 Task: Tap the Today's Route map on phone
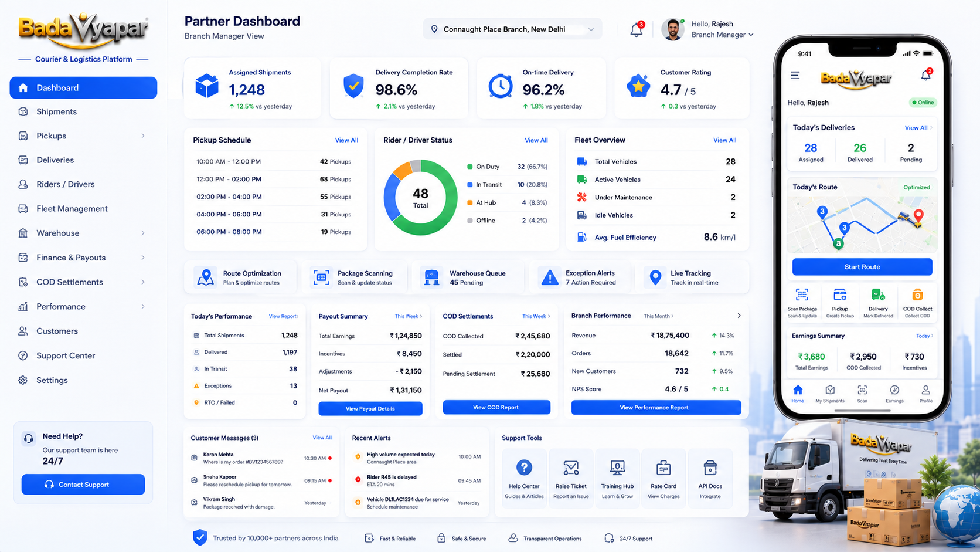point(862,224)
